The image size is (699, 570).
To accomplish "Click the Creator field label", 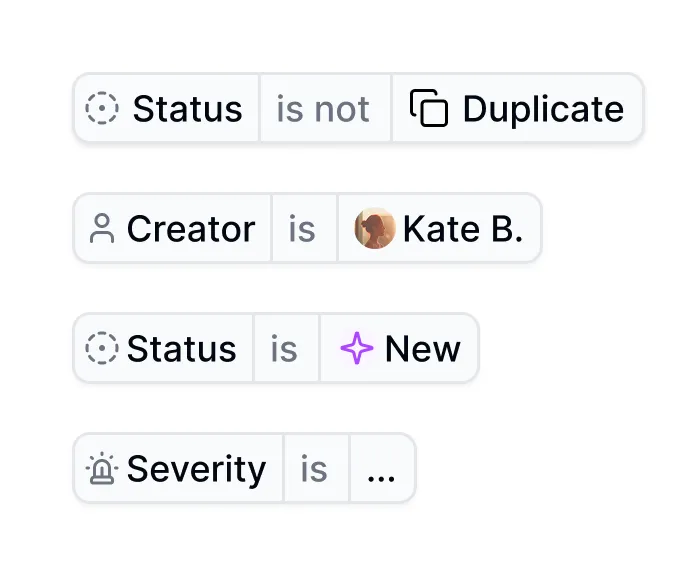I will [191, 228].
